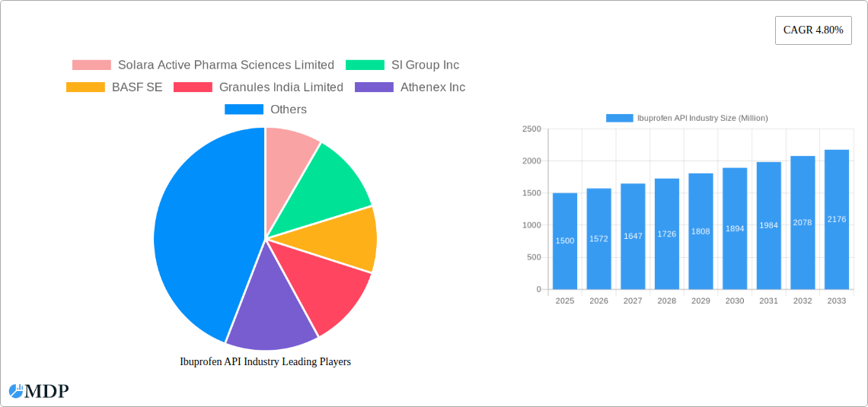Click the 2027 bar showing 1647
This screenshot has height=407, width=868.
pyautogui.click(x=633, y=237)
